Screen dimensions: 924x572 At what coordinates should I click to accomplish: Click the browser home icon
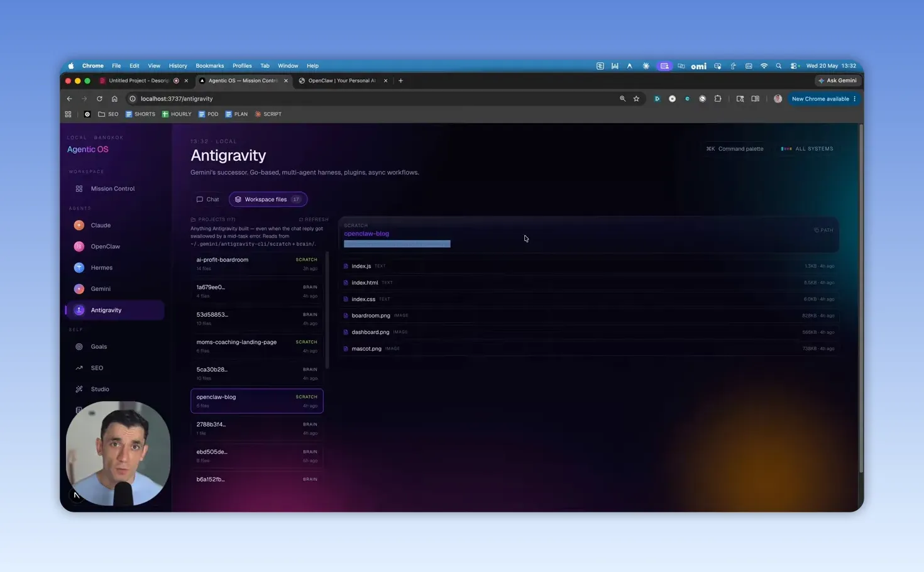tap(114, 99)
